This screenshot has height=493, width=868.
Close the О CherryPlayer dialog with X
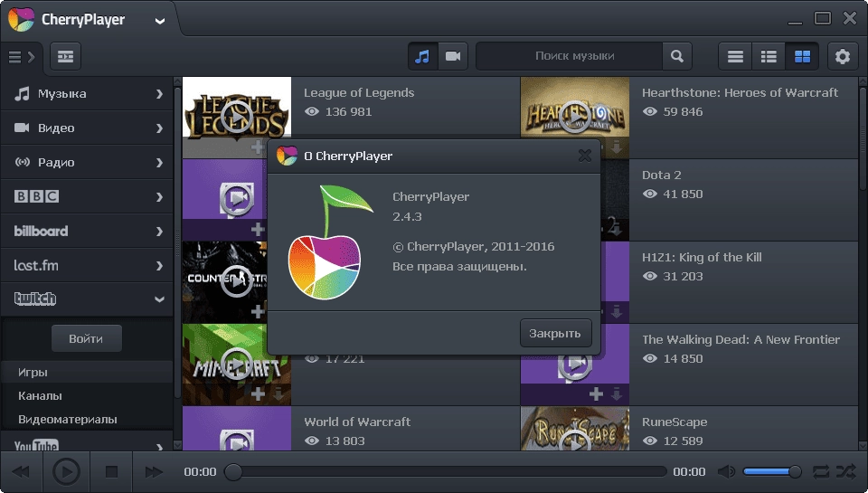point(585,156)
